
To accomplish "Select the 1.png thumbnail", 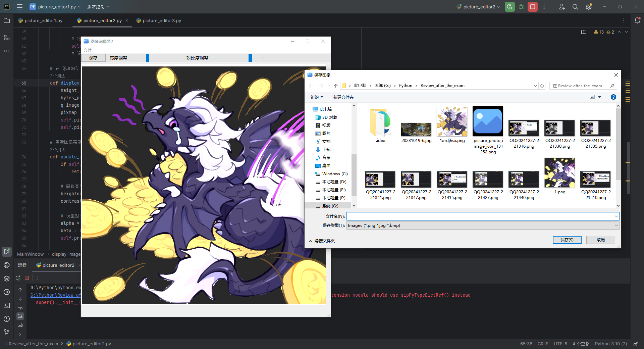I will [x=560, y=177].
